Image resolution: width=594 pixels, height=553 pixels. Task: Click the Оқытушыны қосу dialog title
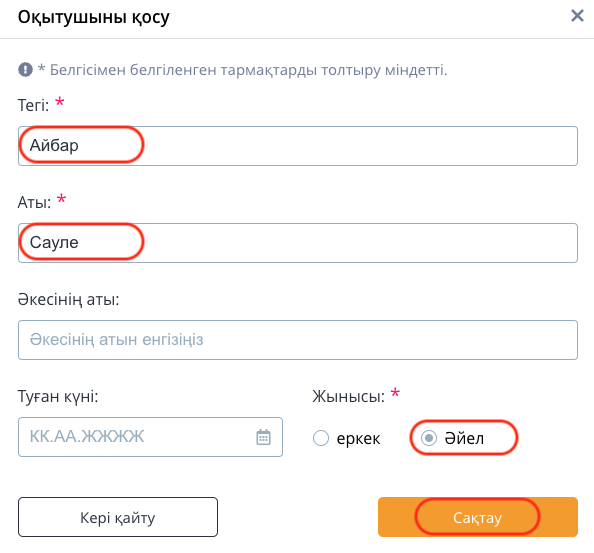click(94, 17)
